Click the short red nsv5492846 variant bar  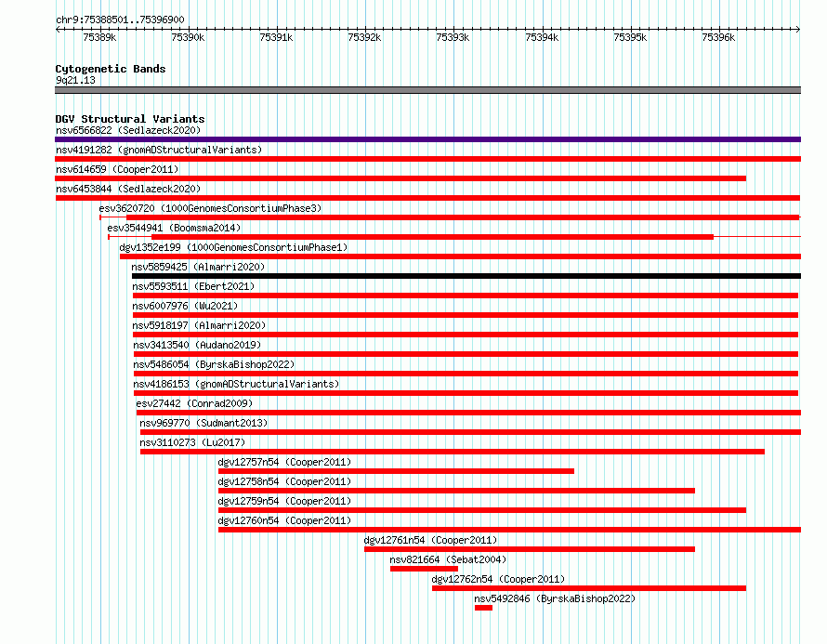pos(483,608)
